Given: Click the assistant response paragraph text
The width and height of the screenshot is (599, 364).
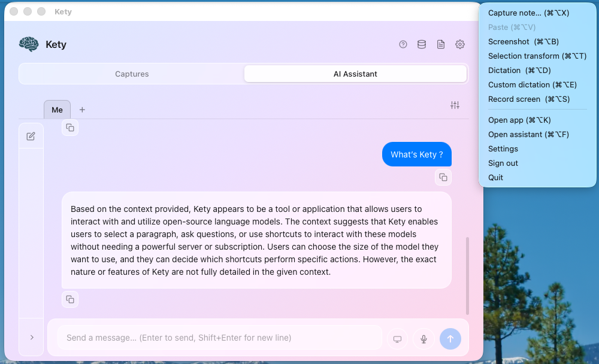Looking at the screenshot, I should [x=255, y=240].
